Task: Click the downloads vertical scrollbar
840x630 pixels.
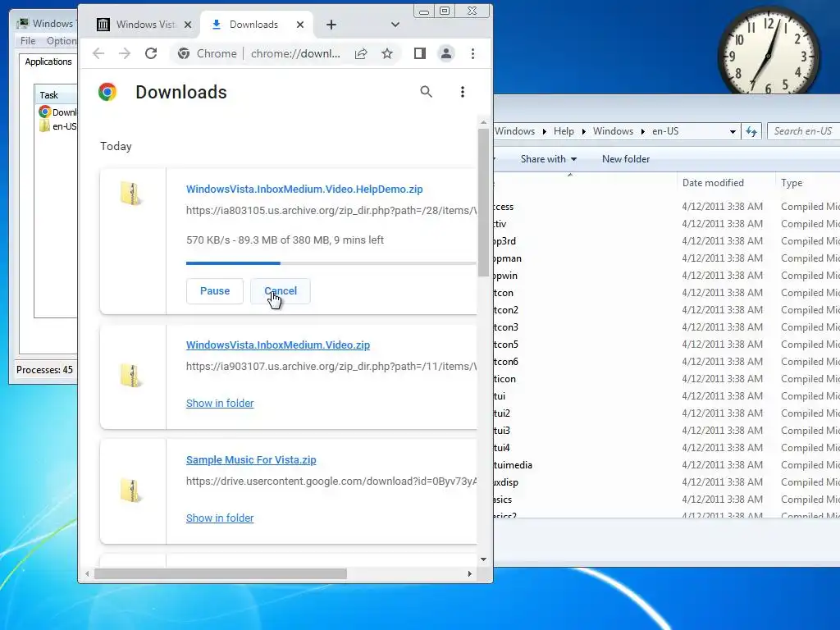Action: pyautogui.click(x=483, y=203)
